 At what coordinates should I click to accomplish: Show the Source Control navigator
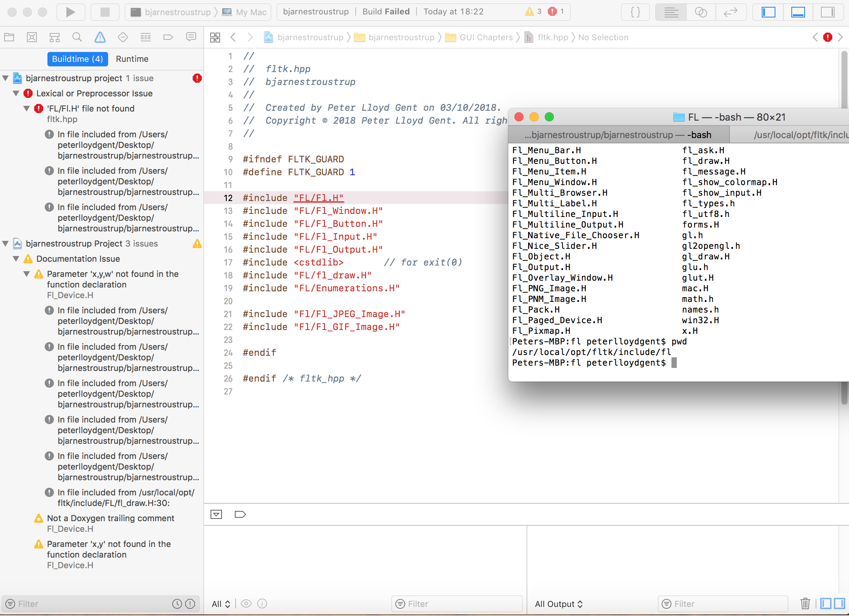pos(32,37)
